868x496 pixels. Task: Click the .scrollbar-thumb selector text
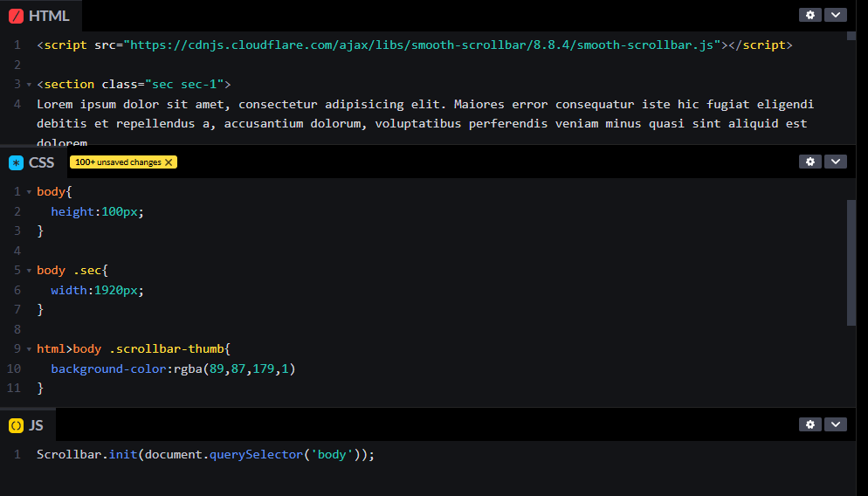coord(167,348)
